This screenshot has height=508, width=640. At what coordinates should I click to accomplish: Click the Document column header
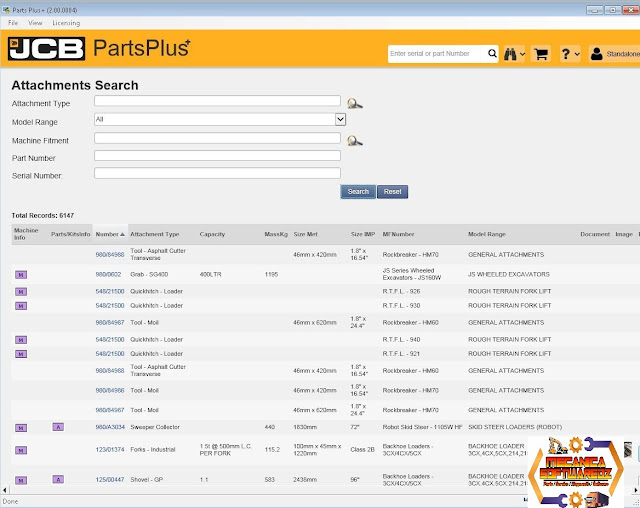click(595, 234)
